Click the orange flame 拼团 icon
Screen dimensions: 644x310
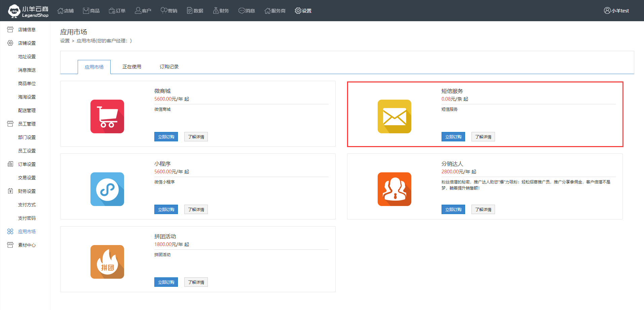tap(107, 262)
